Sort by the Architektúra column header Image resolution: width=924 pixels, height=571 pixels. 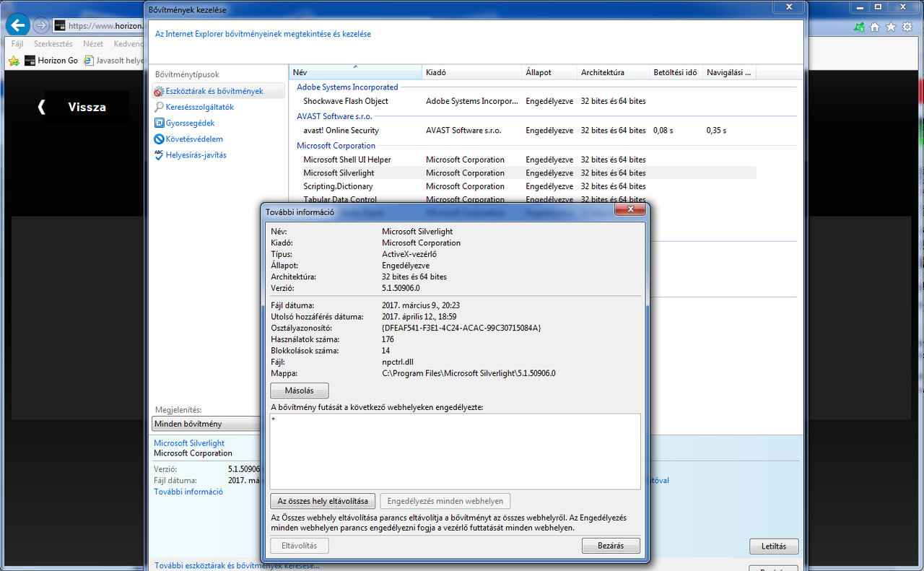coord(612,72)
